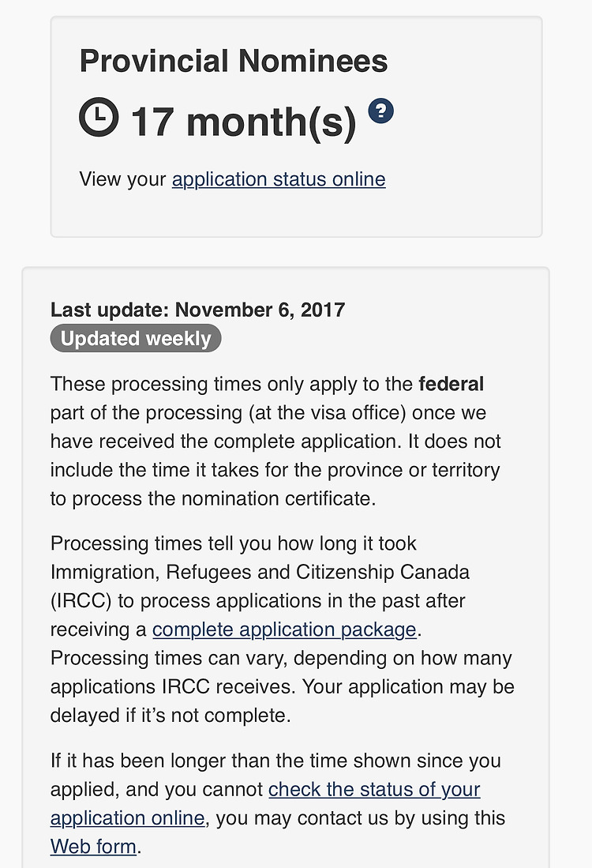Viewport: 592px width, 868px height.
Task: Click the bold word federal
Action: click(451, 384)
